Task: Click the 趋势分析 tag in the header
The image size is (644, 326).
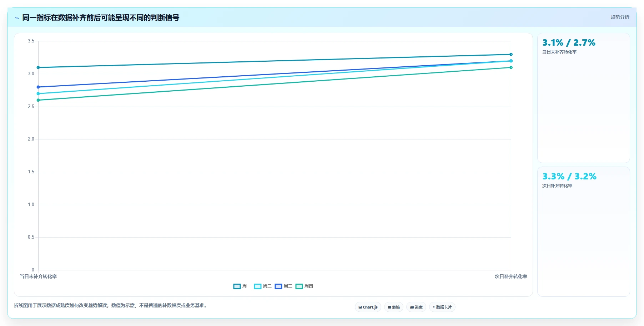Action: click(620, 17)
